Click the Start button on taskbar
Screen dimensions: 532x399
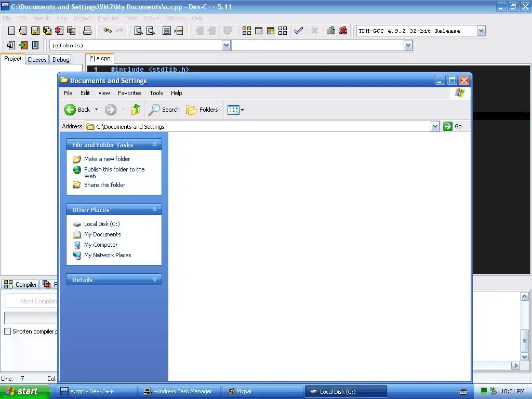pos(25,391)
